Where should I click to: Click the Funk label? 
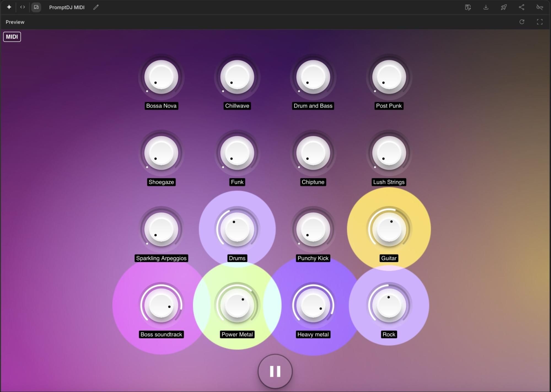tap(237, 182)
